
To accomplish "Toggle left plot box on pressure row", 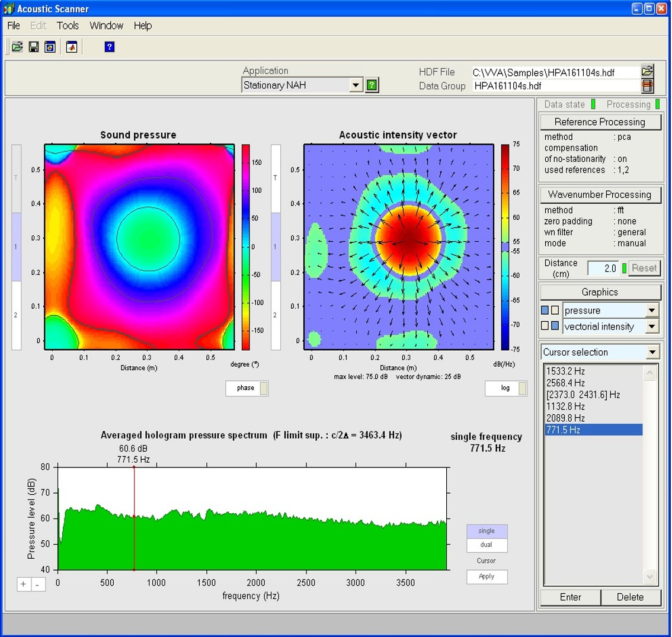I will [545, 310].
